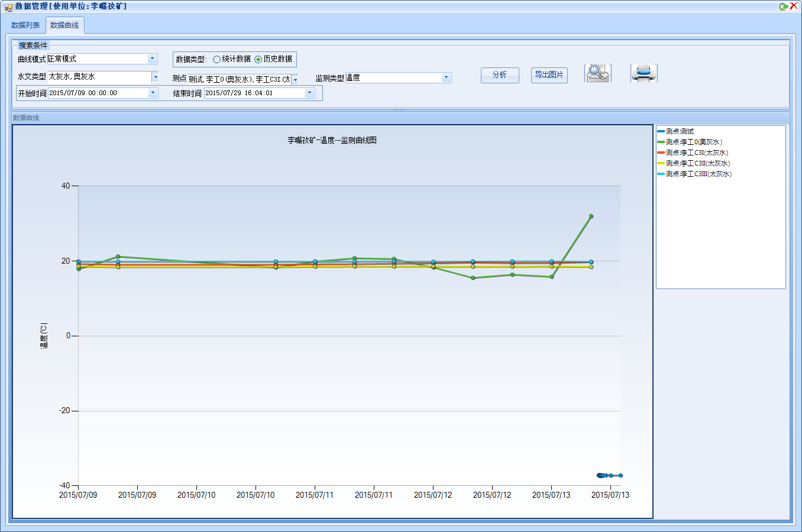This screenshot has width=802, height=532.
Task: Click the 导出图片 button
Action: [549, 75]
